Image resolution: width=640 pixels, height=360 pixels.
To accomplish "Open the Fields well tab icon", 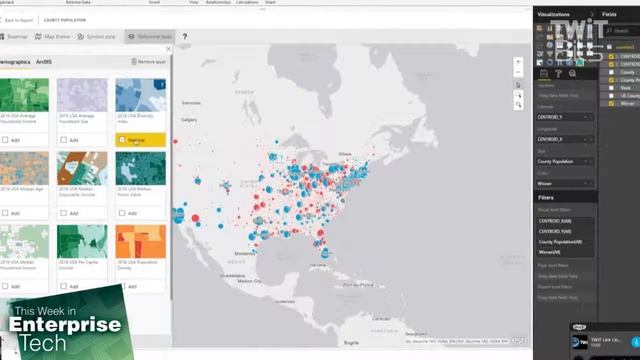I will pyautogui.click(x=544, y=73).
